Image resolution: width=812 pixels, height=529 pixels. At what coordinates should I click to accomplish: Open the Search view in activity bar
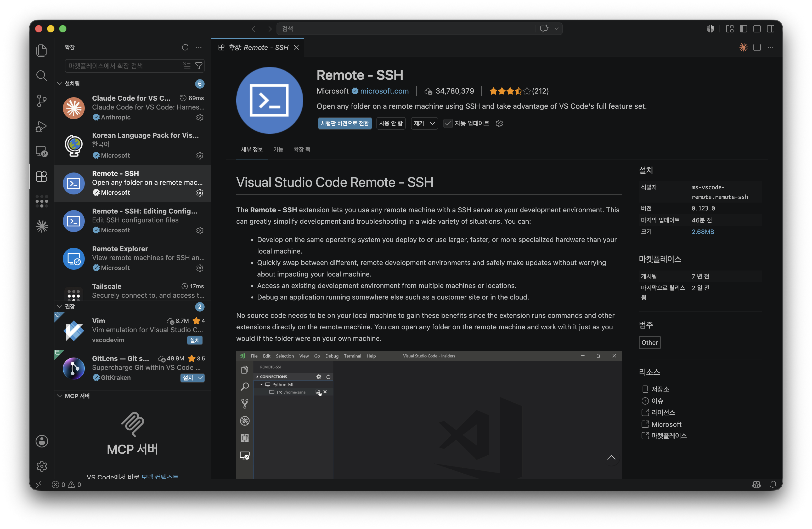click(x=42, y=76)
